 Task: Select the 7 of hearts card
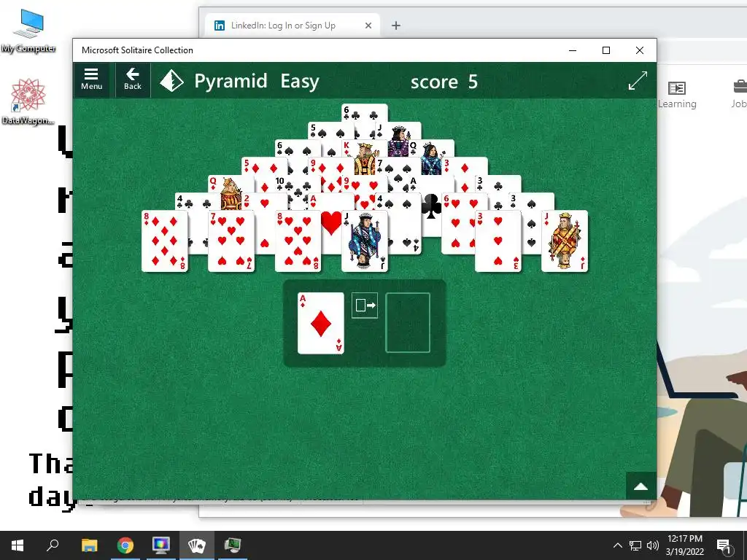tap(231, 241)
